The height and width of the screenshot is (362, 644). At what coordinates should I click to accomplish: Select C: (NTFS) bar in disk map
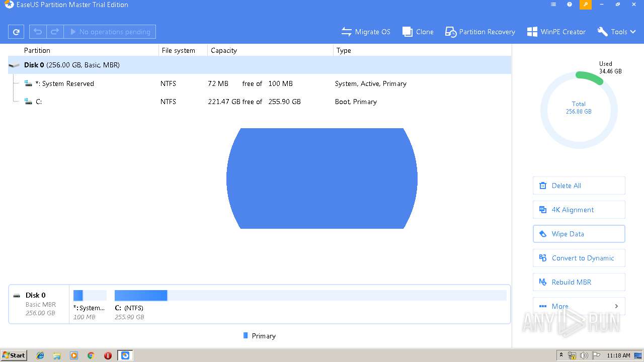click(310, 296)
